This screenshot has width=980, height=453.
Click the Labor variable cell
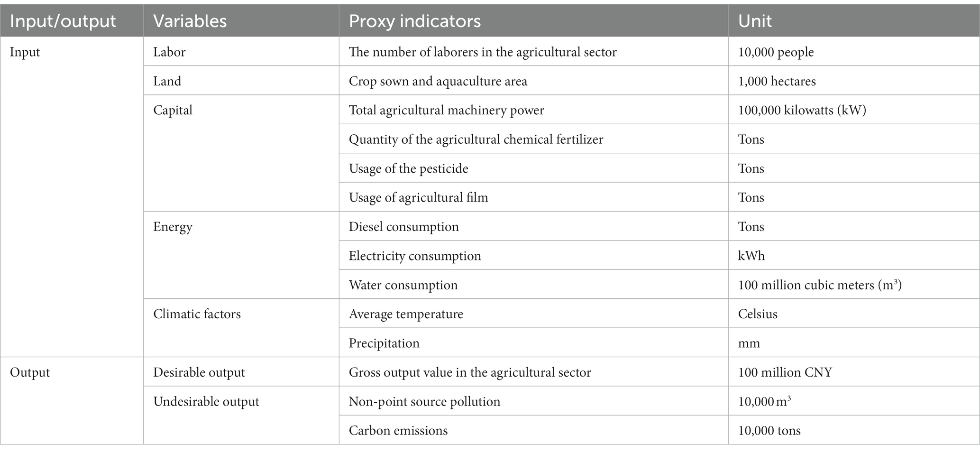241,52
